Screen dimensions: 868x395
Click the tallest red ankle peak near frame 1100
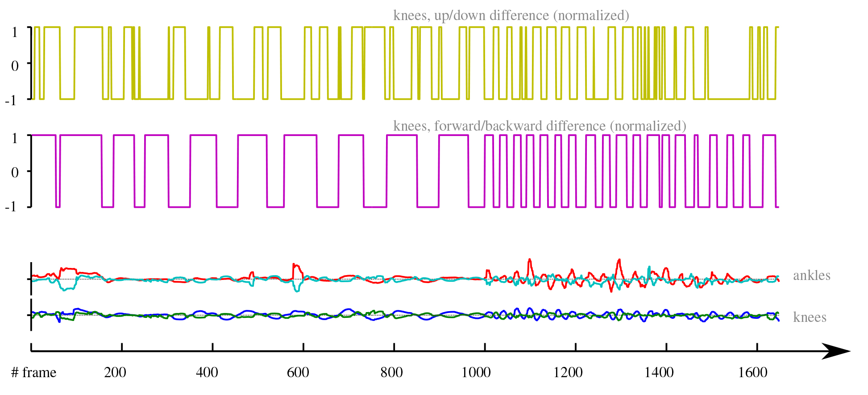click(530, 260)
